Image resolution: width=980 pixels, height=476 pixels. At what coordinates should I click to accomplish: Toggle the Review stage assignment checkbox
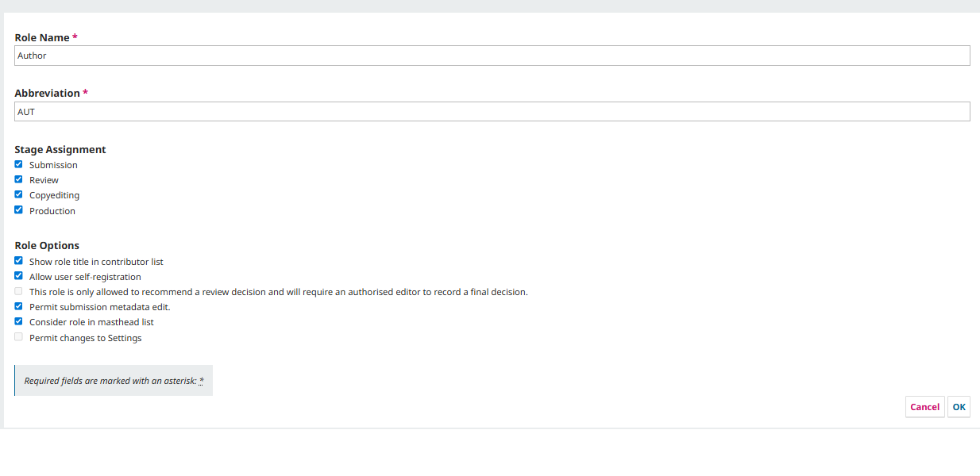18,179
